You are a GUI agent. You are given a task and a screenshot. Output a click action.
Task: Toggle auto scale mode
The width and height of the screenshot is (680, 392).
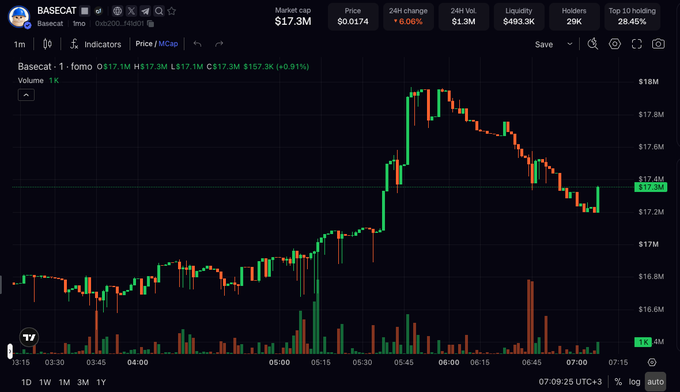click(655, 382)
